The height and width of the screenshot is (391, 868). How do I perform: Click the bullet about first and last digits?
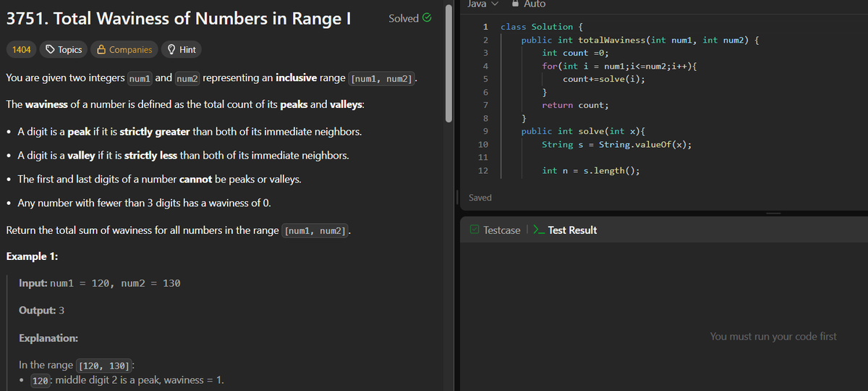point(160,179)
